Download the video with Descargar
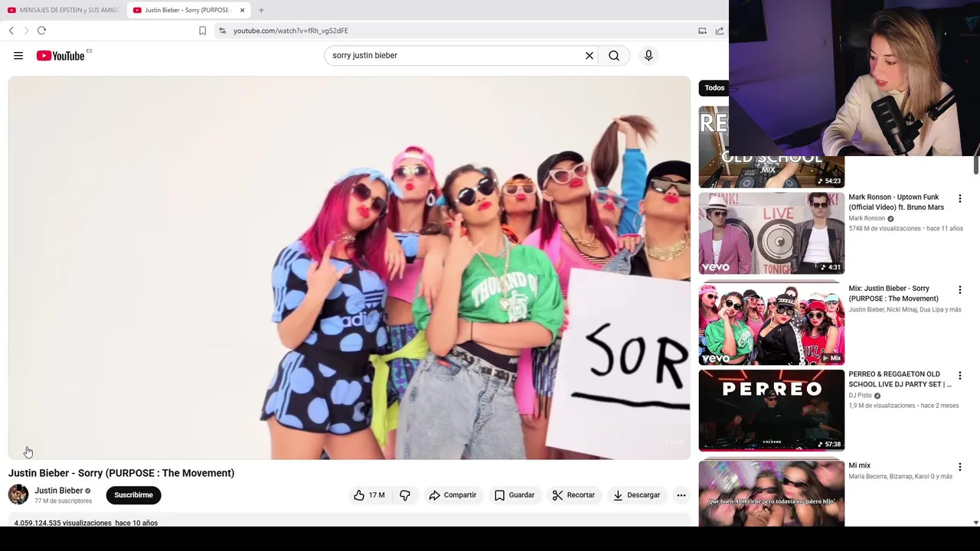Viewport: 980px width, 551px height. click(636, 495)
